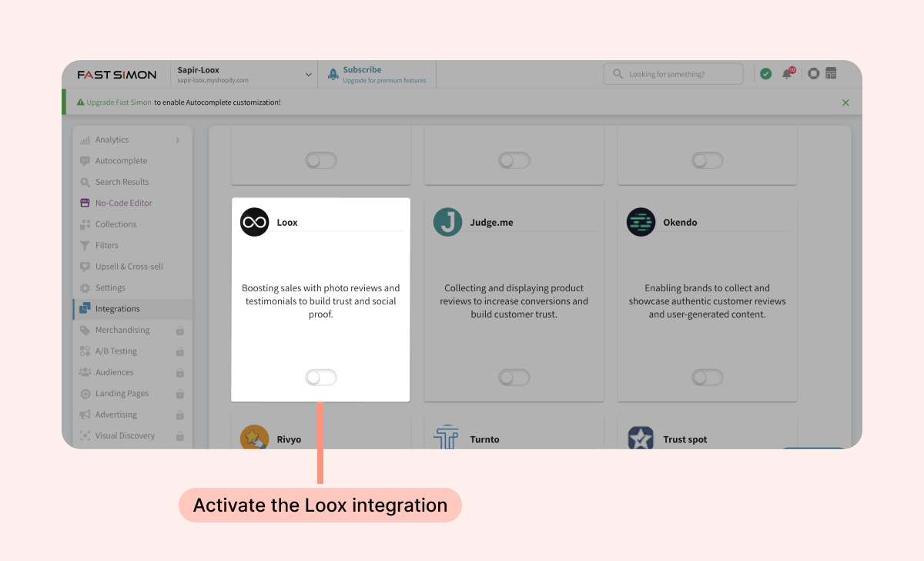Switch on the Okendo integration toggle
The image size is (924, 561).
pyautogui.click(x=708, y=378)
